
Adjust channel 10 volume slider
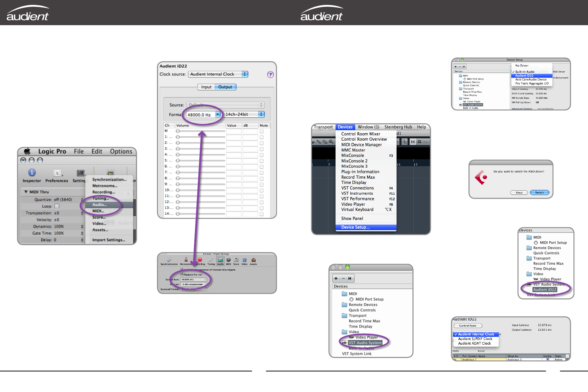click(200, 190)
